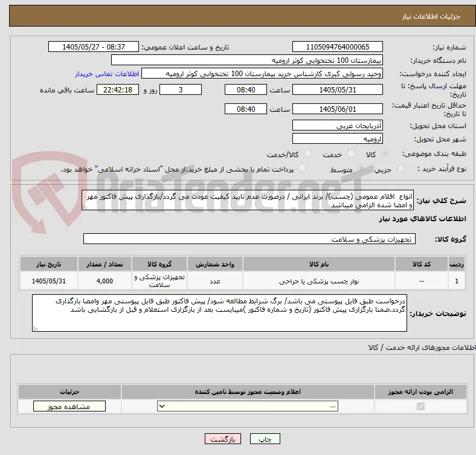Click the چاپ print button
The width and height of the screenshot is (476, 455).
coord(265,439)
